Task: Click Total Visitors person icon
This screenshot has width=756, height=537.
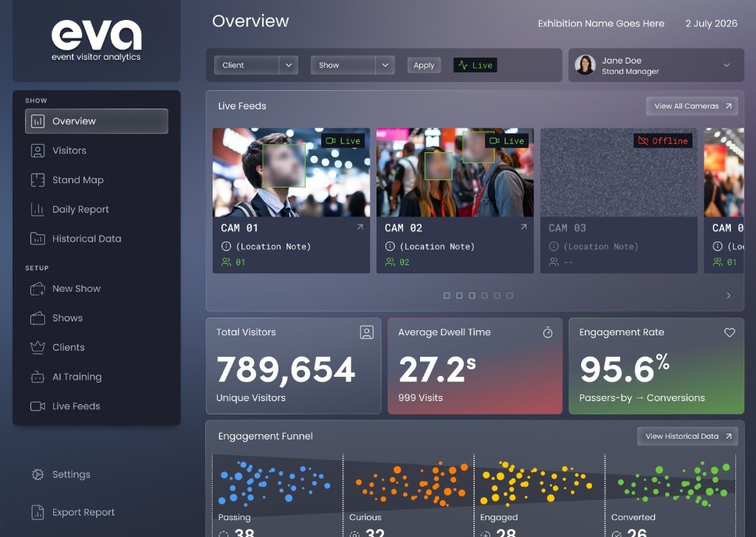Action: click(366, 332)
